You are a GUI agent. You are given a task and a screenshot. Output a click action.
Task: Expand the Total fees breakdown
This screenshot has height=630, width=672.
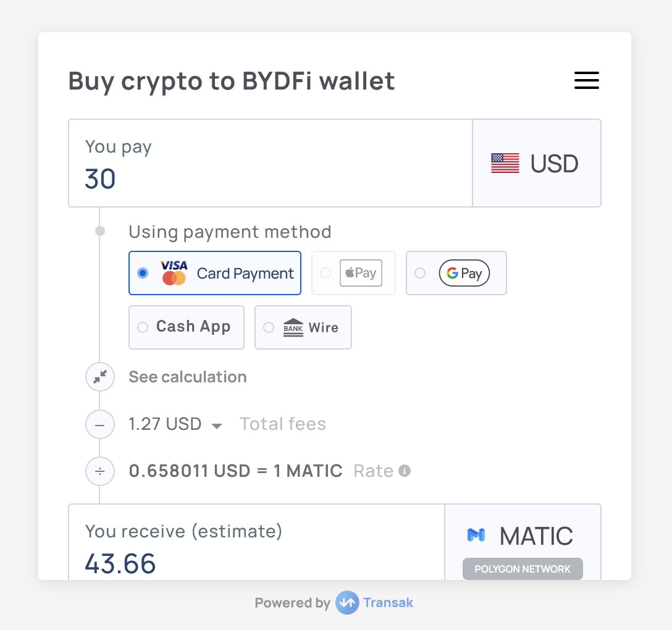coord(216,424)
